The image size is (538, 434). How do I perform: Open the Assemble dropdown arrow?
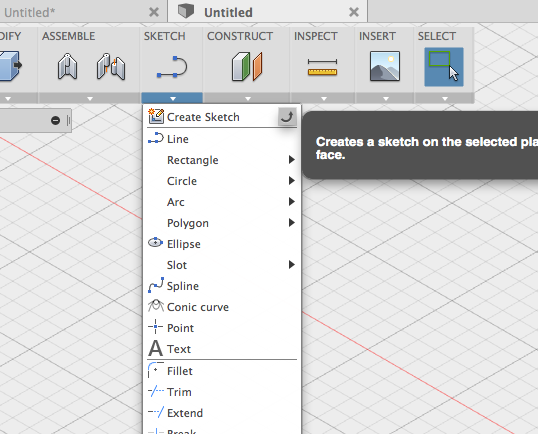click(x=90, y=98)
